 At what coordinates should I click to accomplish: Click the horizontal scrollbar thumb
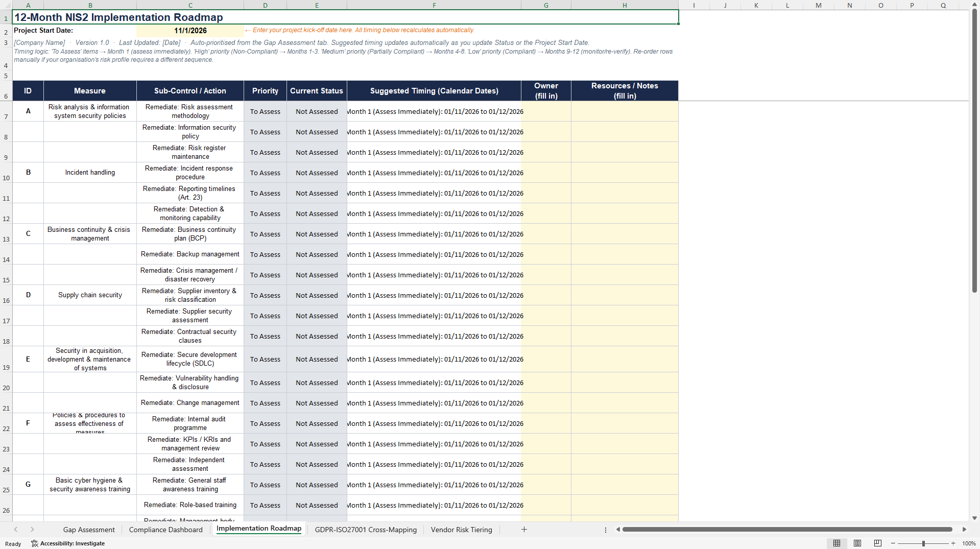[x=787, y=530]
